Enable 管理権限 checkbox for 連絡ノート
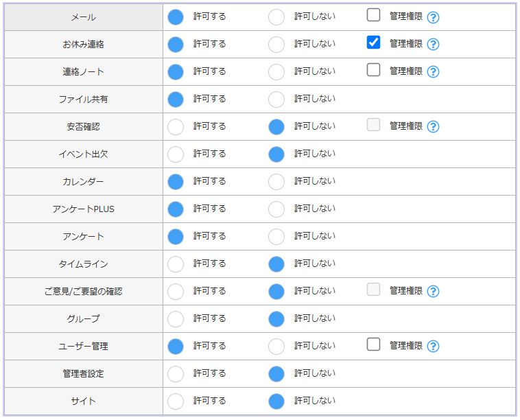This screenshot has width=520, height=420. (373, 69)
